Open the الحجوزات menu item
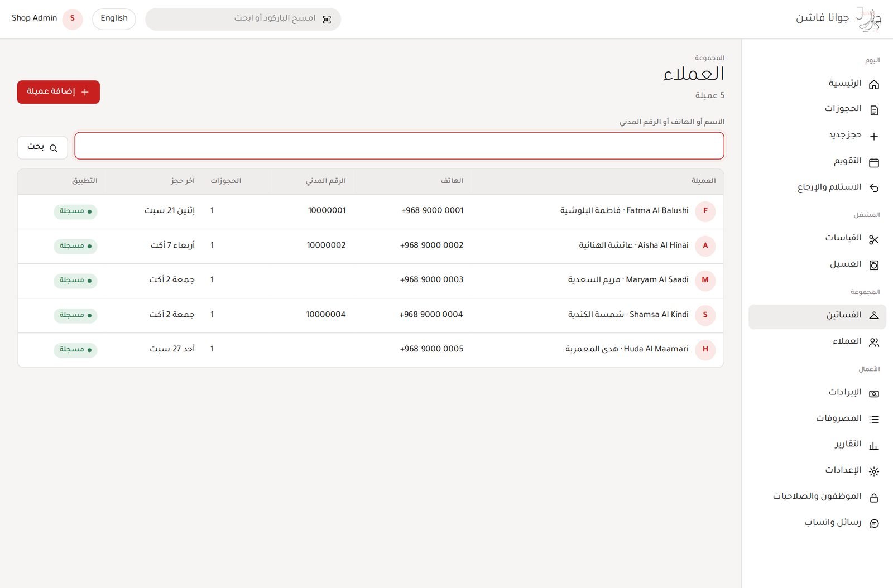This screenshot has width=893, height=588. 817,109
